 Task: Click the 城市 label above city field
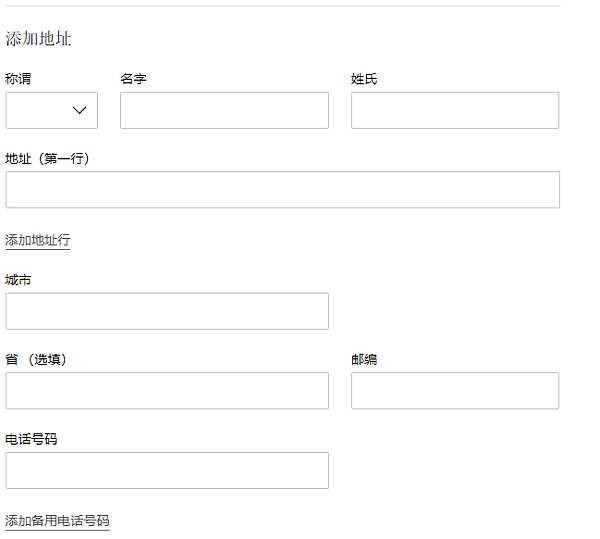point(18,279)
